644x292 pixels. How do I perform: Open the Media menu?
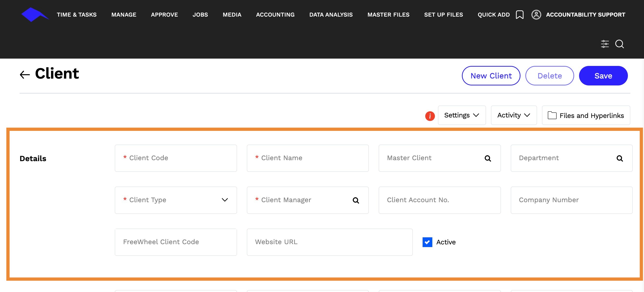tap(232, 15)
